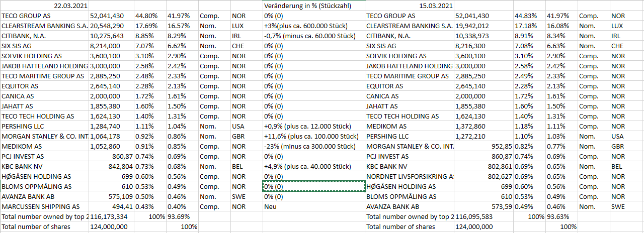Image resolution: width=644 pixels, height=233 pixels.
Task: Click the 6.62% cell
Action: click(x=182, y=46)
